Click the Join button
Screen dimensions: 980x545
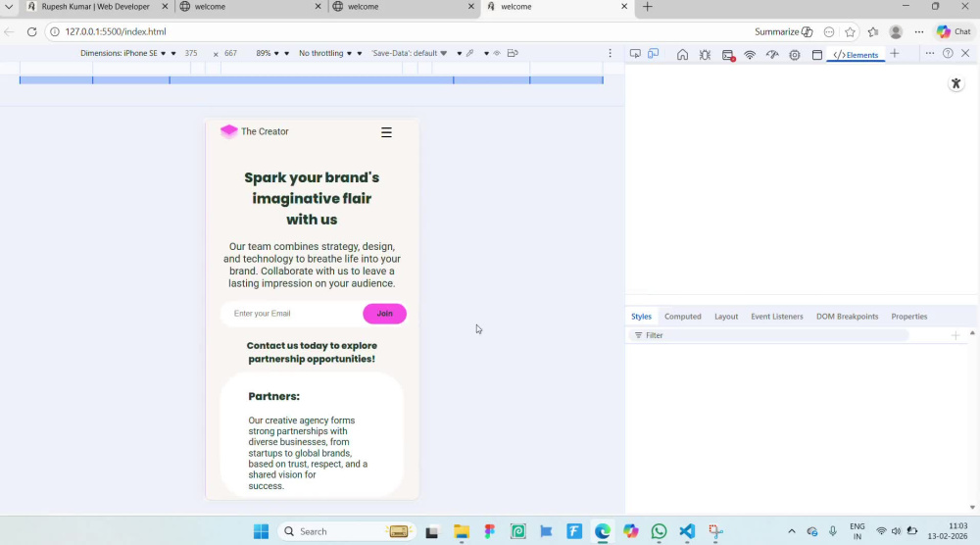pyautogui.click(x=384, y=314)
